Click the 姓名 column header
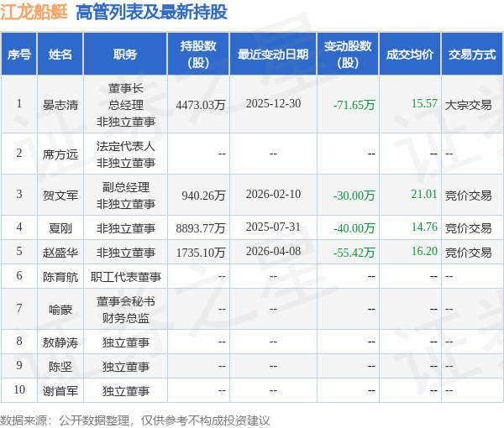The height and width of the screenshot is (428, 504). [x=60, y=54]
